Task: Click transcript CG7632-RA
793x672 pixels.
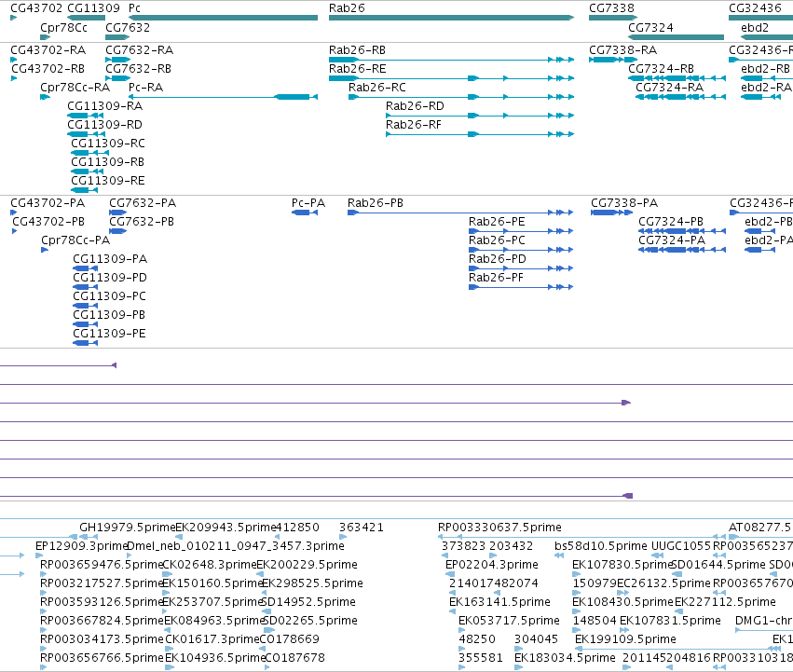Action: click(x=117, y=60)
